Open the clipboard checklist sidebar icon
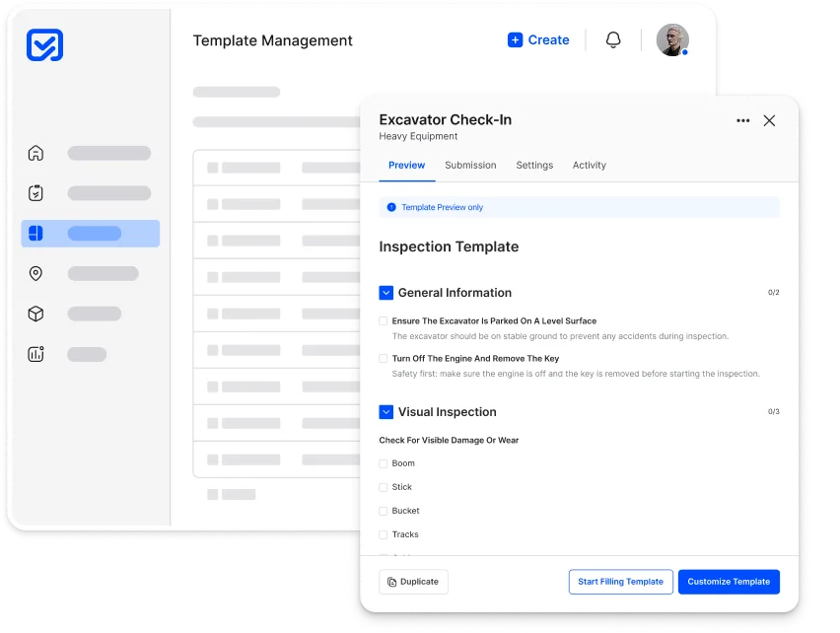This screenshot has height=633, width=840. pyautogui.click(x=35, y=193)
